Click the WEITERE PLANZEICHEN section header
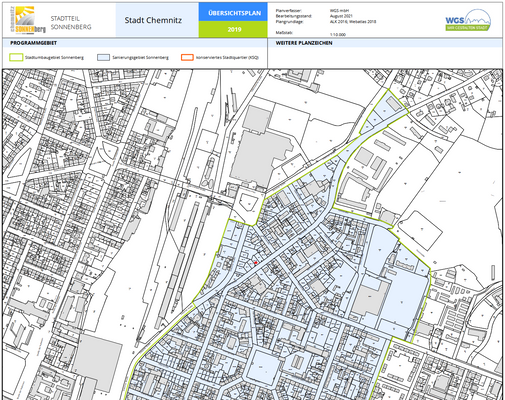This screenshot has width=505, height=400. pos(304,43)
